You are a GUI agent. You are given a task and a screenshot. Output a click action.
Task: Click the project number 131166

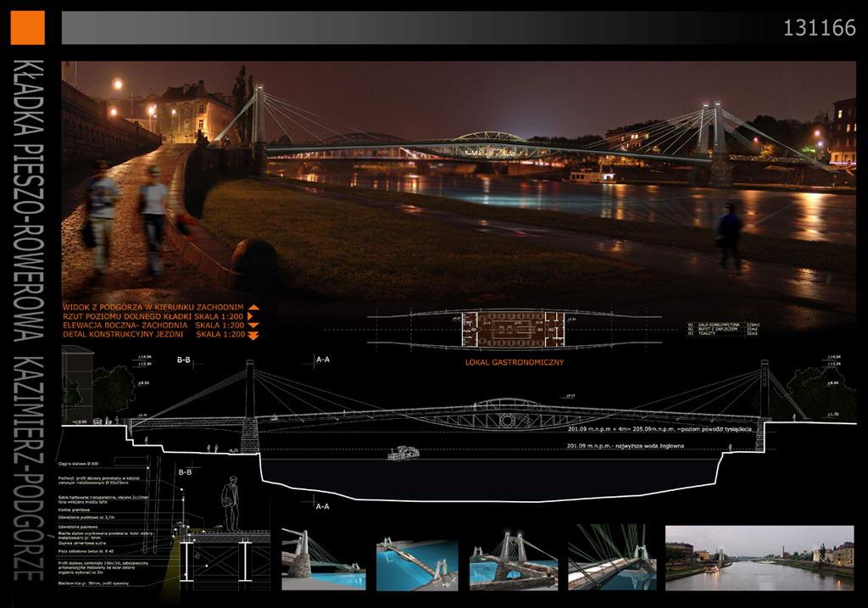819,28
